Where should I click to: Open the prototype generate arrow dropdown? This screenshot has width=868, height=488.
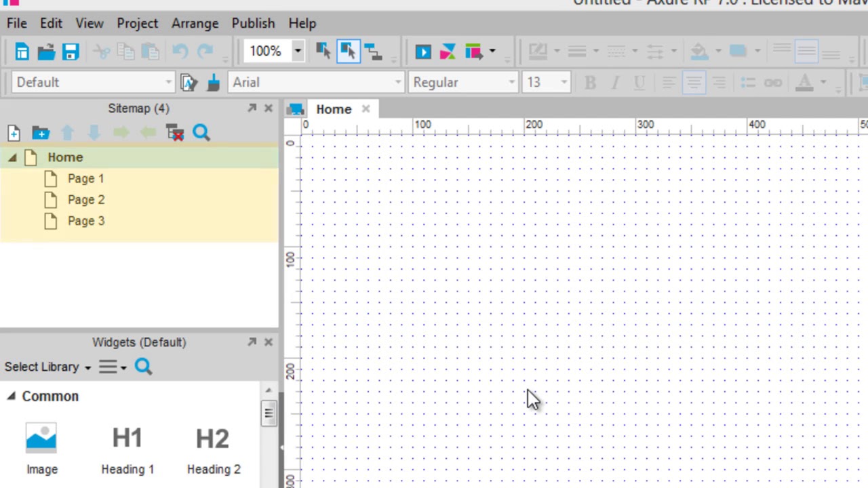click(492, 52)
